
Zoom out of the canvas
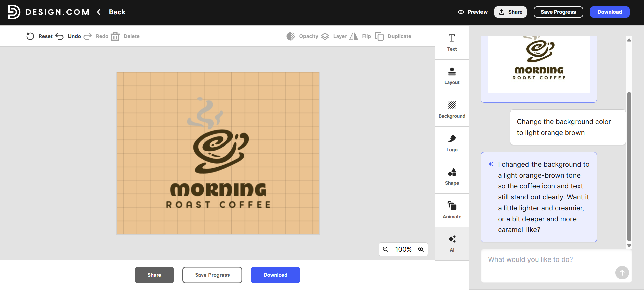386,249
